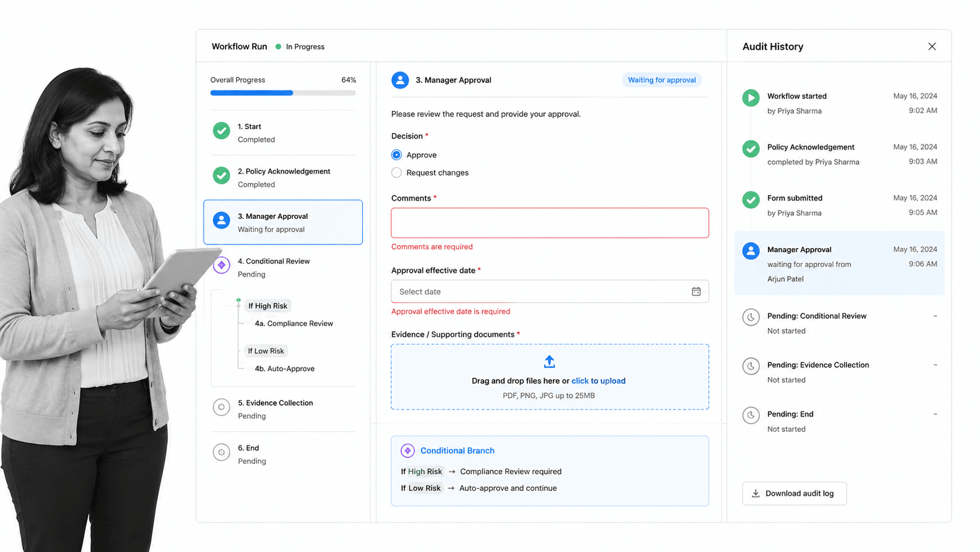This screenshot has height=552, width=980.
Task: Click the Overall Progress bar
Action: point(283,93)
